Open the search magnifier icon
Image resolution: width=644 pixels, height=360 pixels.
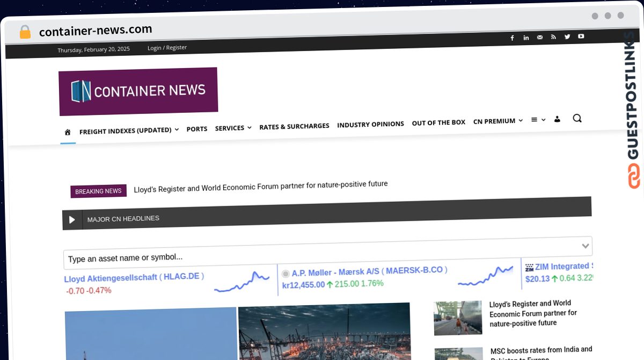click(x=577, y=118)
